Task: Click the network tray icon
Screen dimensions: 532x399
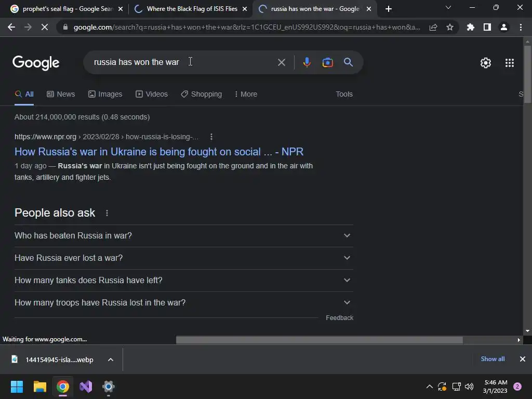Action: click(x=456, y=387)
